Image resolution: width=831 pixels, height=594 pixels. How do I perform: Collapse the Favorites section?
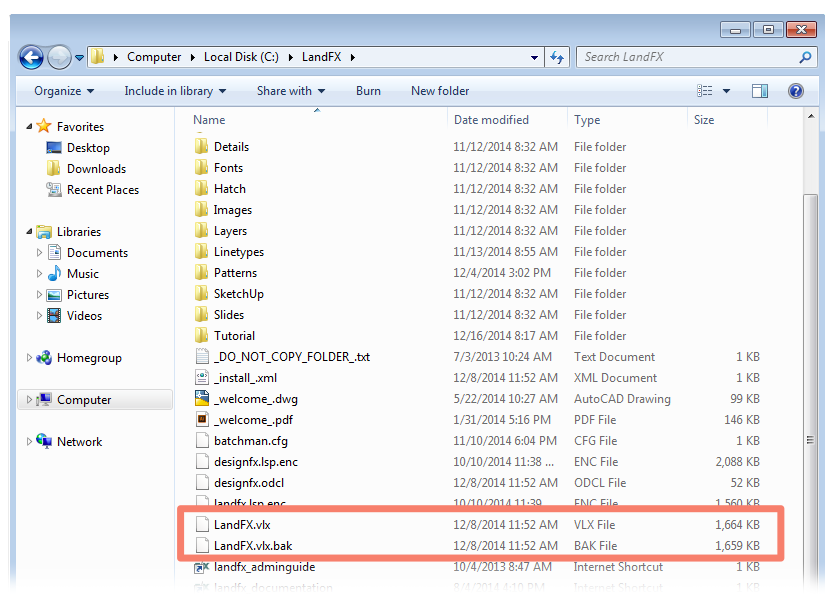29,127
